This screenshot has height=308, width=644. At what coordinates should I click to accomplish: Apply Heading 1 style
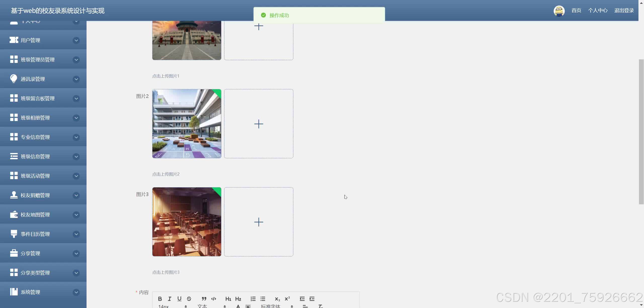click(x=228, y=299)
